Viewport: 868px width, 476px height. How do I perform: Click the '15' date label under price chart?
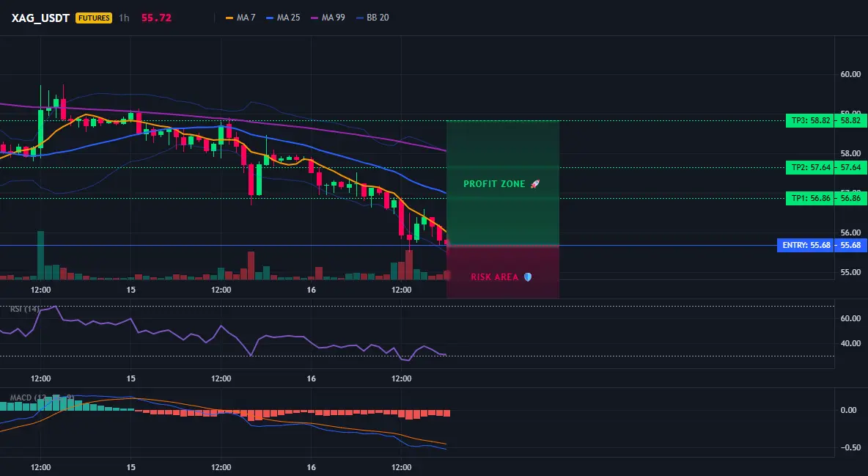tap(130, 290)
